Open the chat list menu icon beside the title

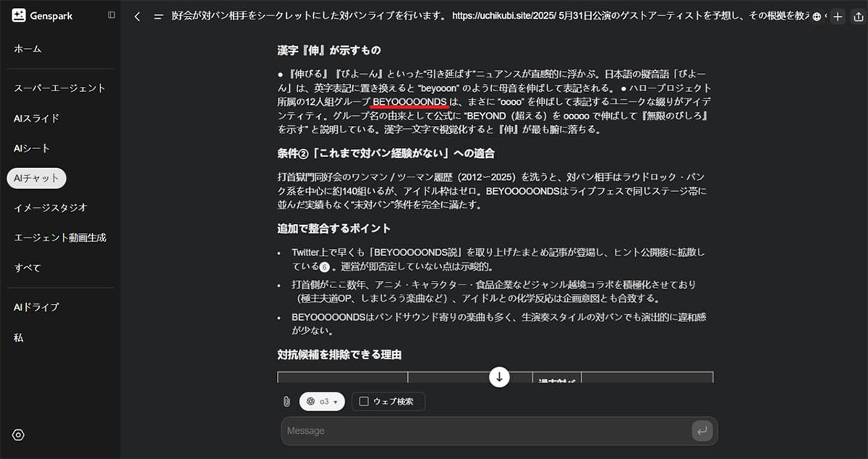[158, 17]
